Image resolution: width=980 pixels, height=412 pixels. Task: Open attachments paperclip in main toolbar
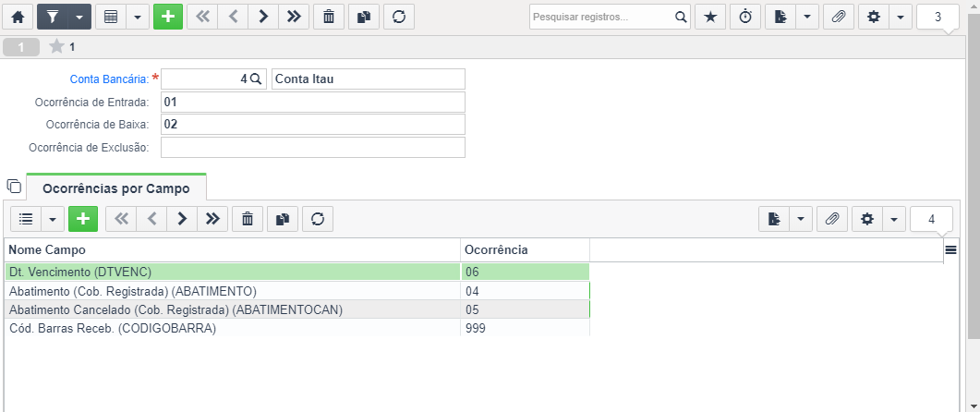pos(839,17)
